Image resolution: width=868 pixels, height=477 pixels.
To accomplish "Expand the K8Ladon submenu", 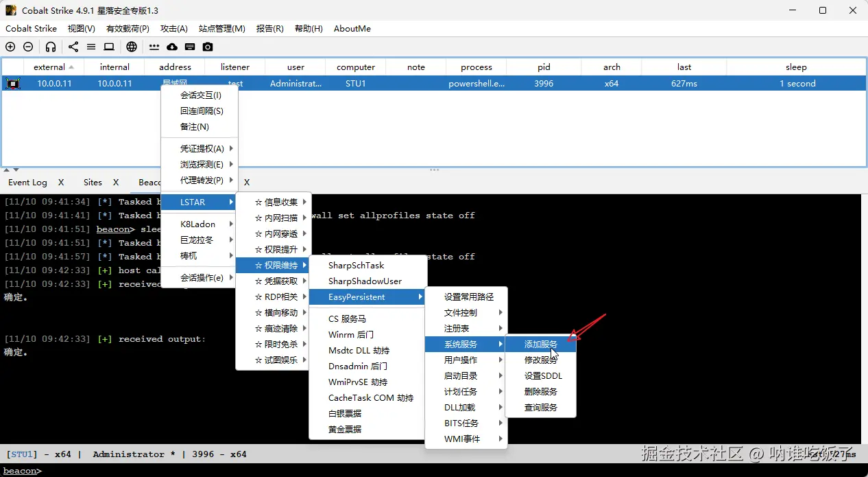I will [200, 224].
